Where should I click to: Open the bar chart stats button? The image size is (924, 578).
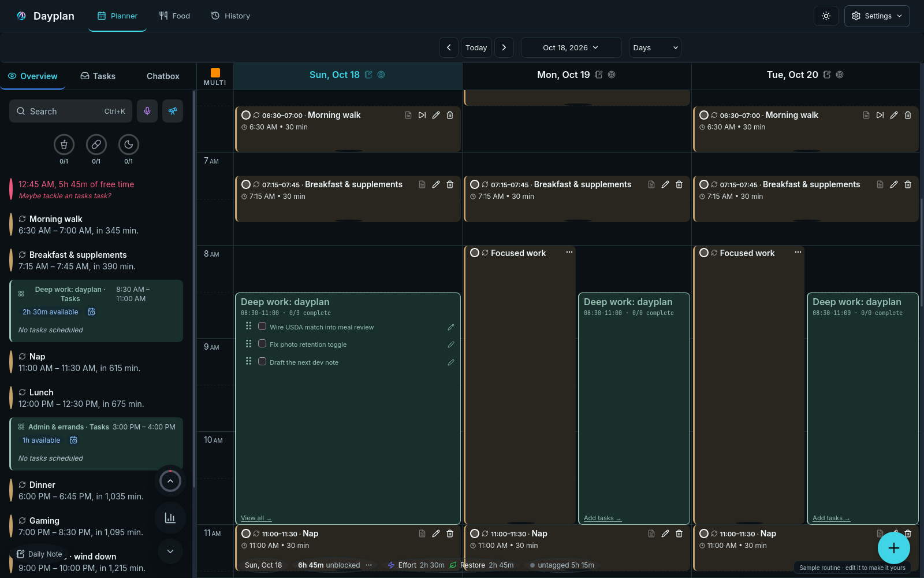pos(170,518)
